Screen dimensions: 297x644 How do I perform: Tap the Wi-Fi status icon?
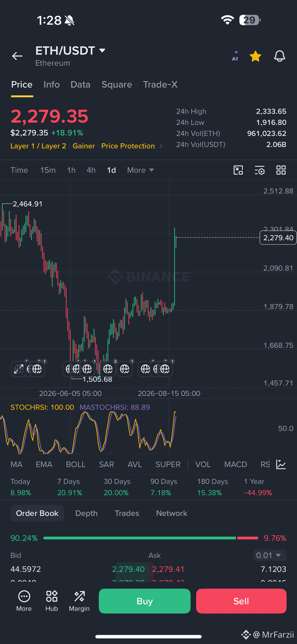tap(227, 20)
